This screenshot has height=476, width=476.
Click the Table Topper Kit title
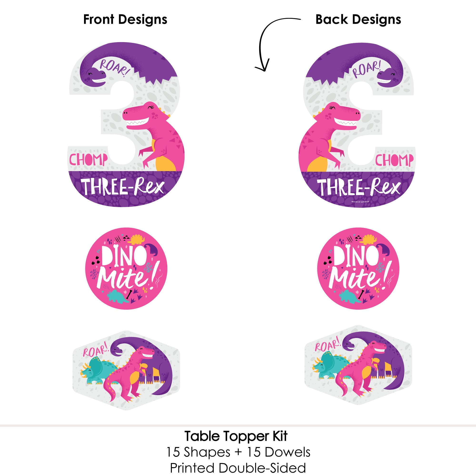pyautogui.click(x=236, y=436)
